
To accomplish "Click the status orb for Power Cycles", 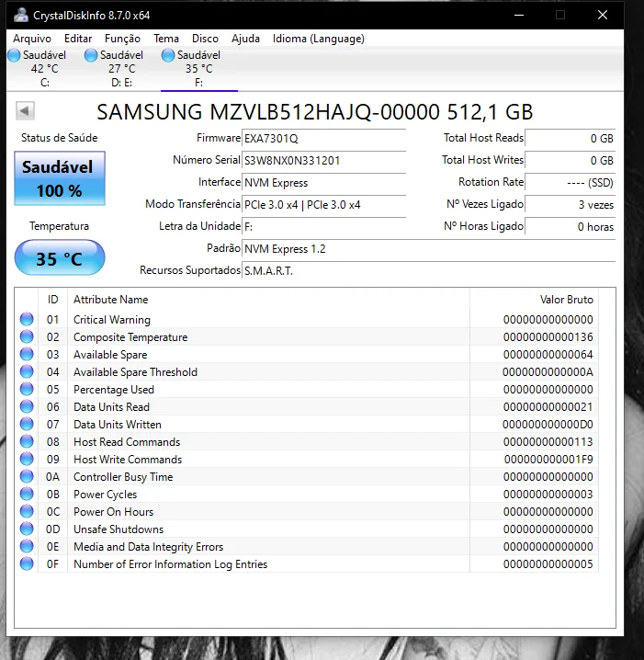I will pos(27,494).
